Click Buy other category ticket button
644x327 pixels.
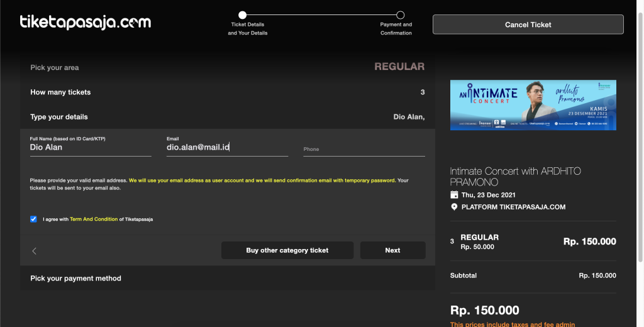coord(287,250)
